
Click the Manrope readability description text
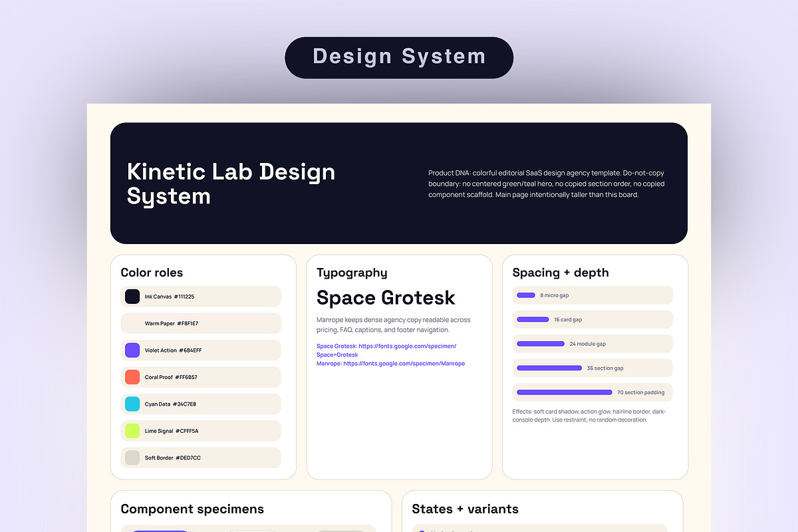(394, 325)
